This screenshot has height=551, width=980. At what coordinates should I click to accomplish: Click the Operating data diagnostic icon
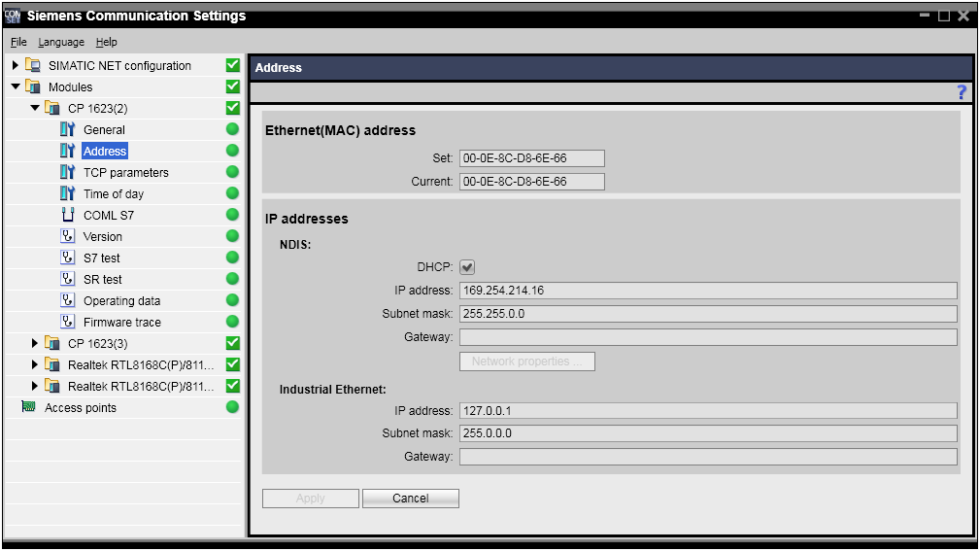click(67, 300)
